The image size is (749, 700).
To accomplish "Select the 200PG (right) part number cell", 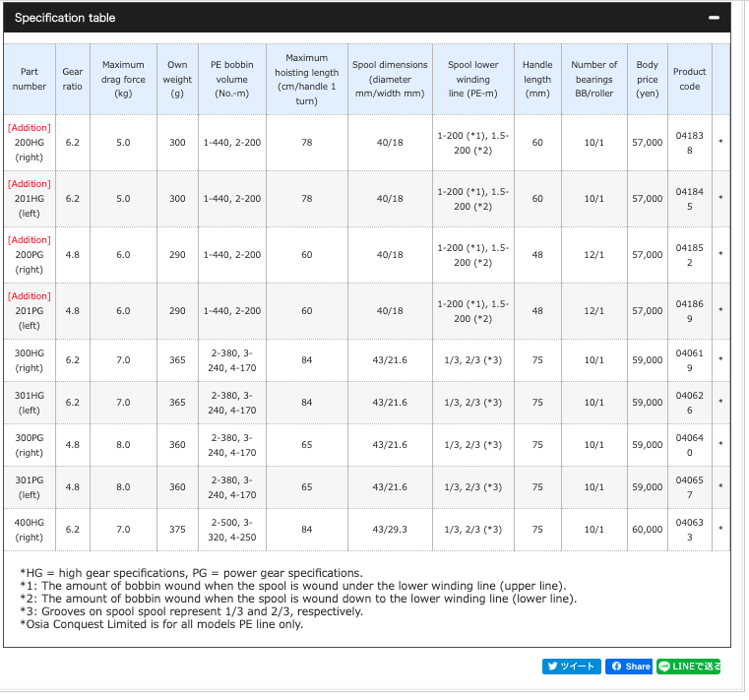I will click(x=30, y=254).
